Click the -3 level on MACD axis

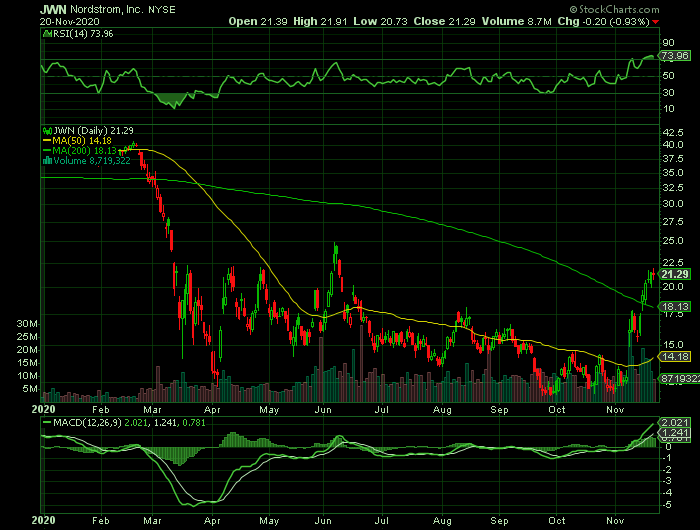click(x=668, y=481)
